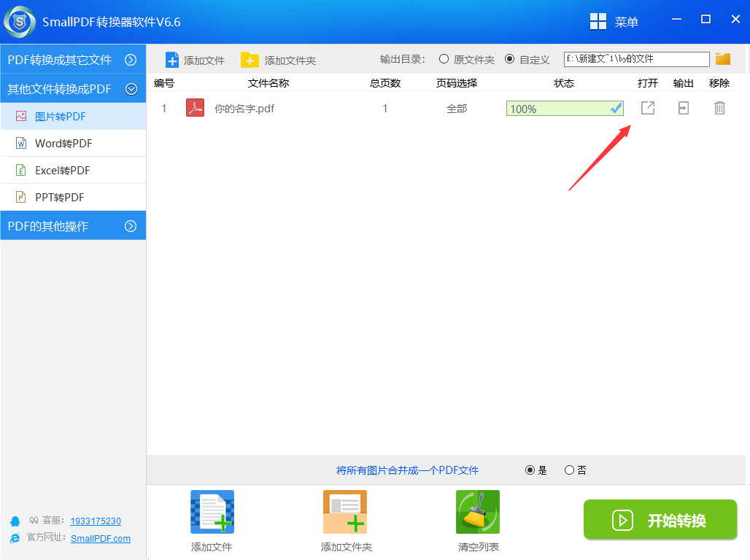
Task: Open the 菜单 grid menu icon
Action: (598, 22)
